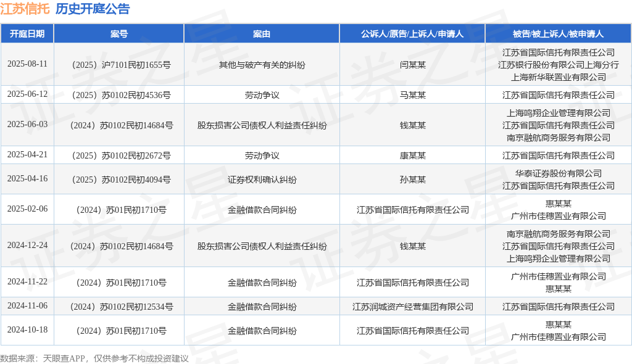Viewport: 632px width, 364px height.
Task: Click the date cell 2025-06-03
Action: point(27,125)
